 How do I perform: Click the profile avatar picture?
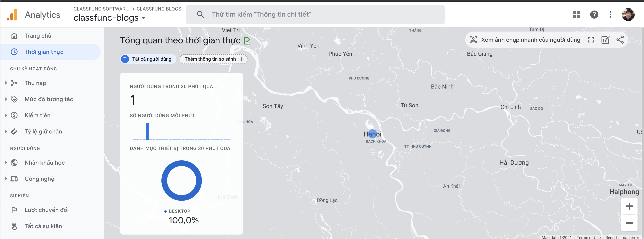point(628,15)
